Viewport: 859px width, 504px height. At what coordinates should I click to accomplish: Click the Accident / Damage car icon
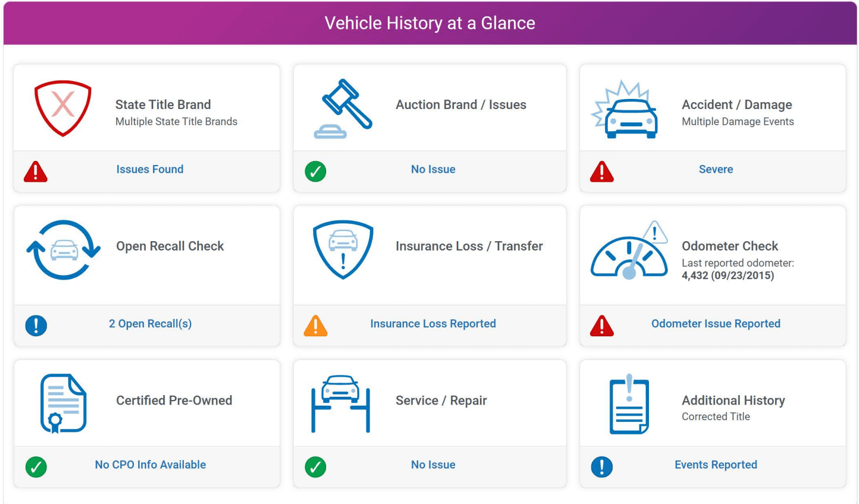[626, 111]
